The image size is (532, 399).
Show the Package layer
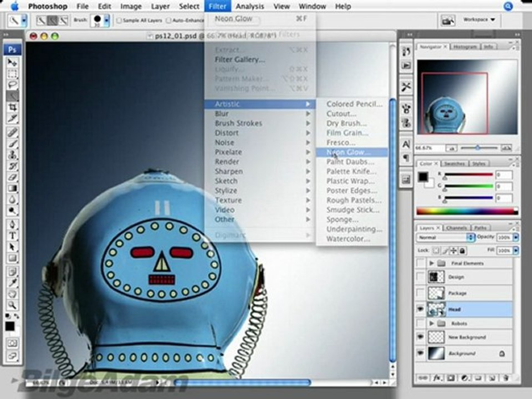click(x=421, y=293)
